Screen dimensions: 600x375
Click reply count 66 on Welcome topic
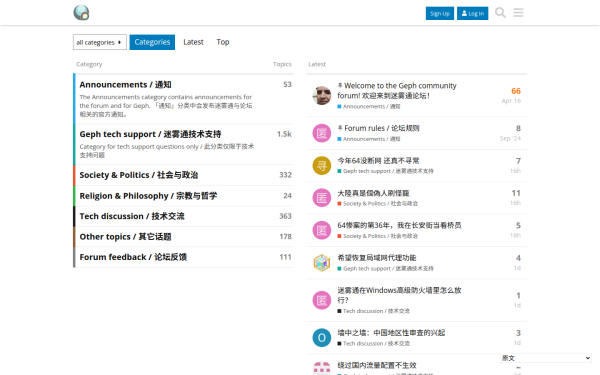(x=516, y=91)
